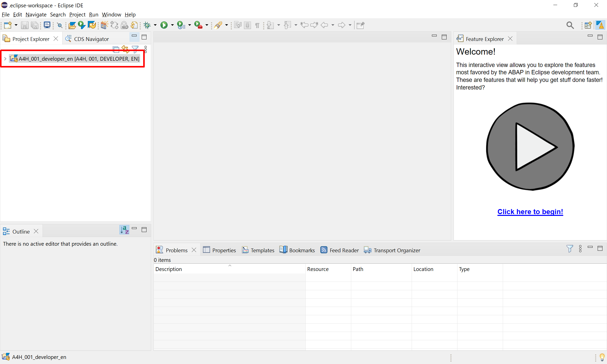Click the Open Perspective icon

[x=588, y=25]
